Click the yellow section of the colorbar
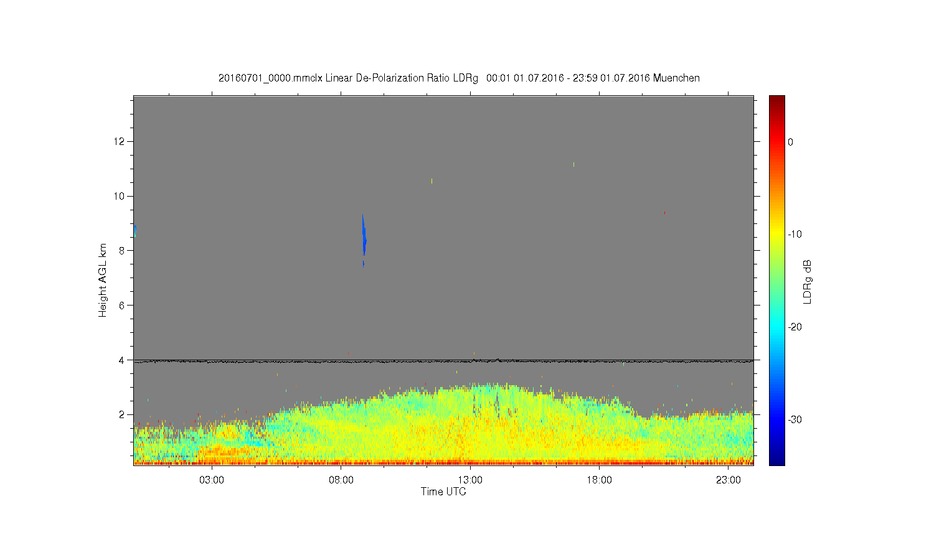 click(x=777, y=235)
